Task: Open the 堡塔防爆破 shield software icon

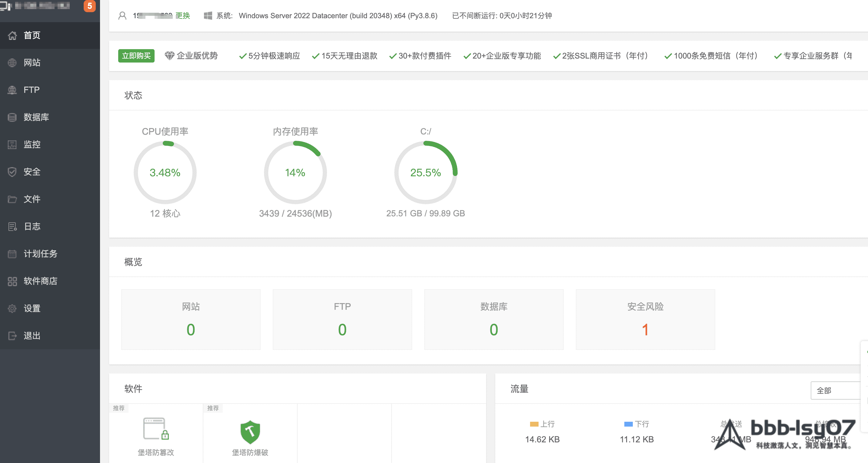Action: click(250, 432)
